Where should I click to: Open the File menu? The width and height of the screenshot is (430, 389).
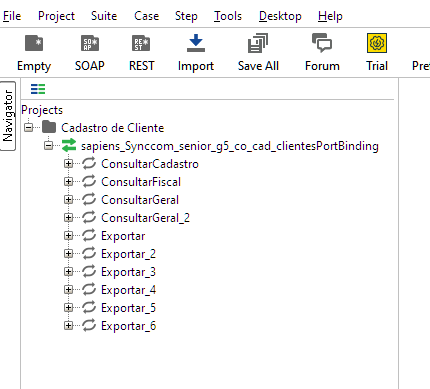pos(12,16)
